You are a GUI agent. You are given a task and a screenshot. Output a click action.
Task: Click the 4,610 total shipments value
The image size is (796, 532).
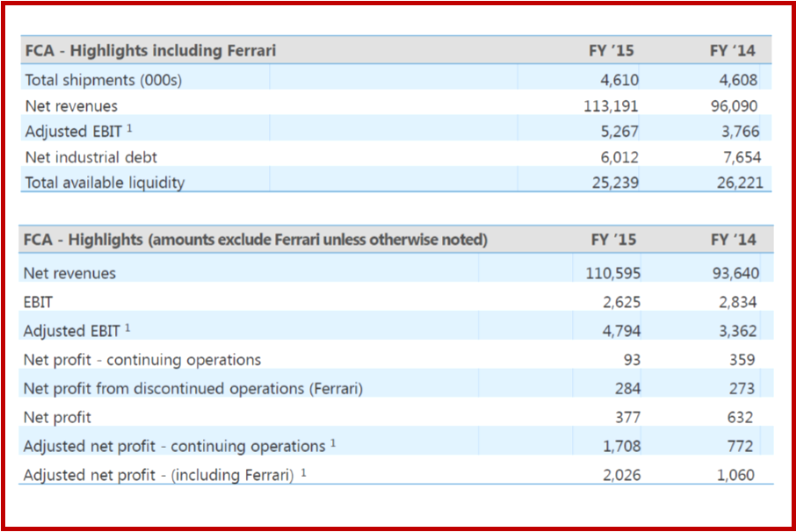619,80
